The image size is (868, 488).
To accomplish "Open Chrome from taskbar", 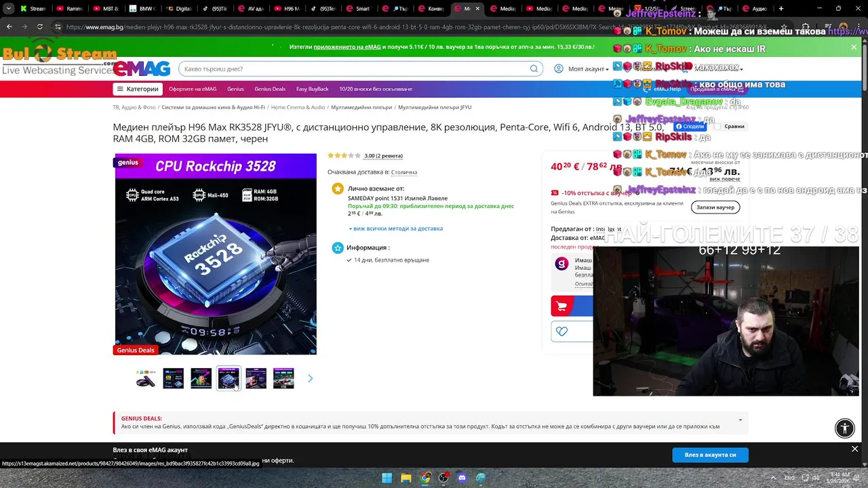I will point(425,478).
